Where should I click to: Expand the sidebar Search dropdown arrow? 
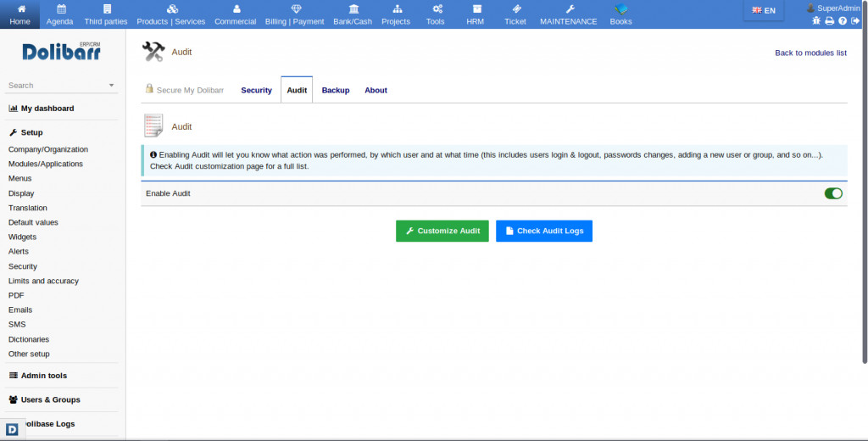(x=111, y=86)
